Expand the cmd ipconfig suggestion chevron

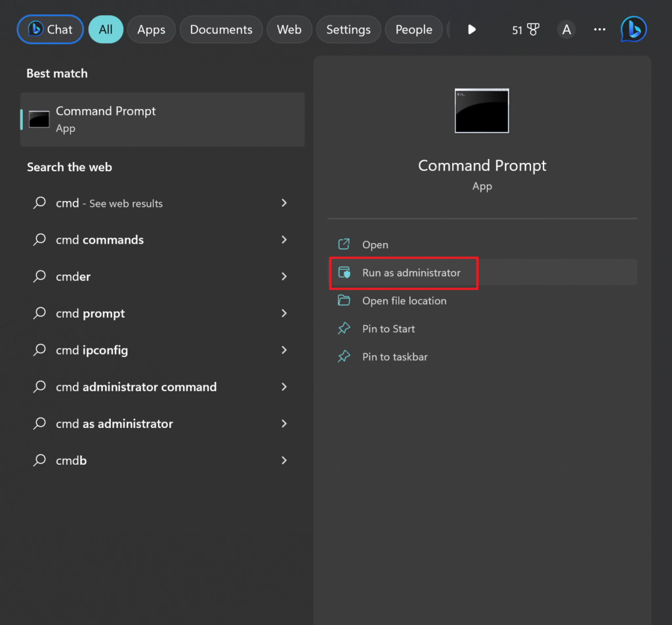tap(284, 351)
